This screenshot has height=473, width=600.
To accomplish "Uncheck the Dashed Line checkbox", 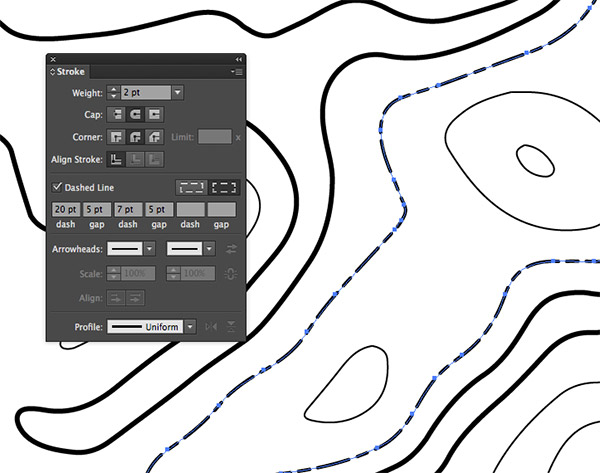I will (57, 187).
